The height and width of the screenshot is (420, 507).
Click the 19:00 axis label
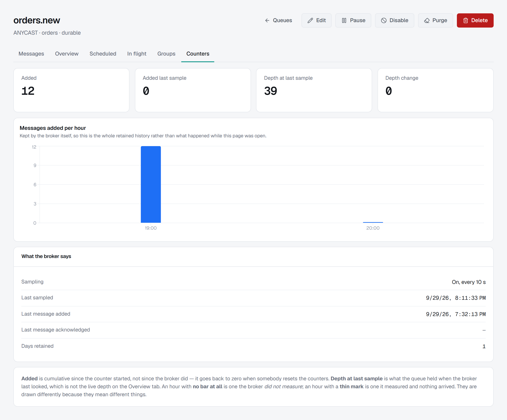tap(151, 228)
